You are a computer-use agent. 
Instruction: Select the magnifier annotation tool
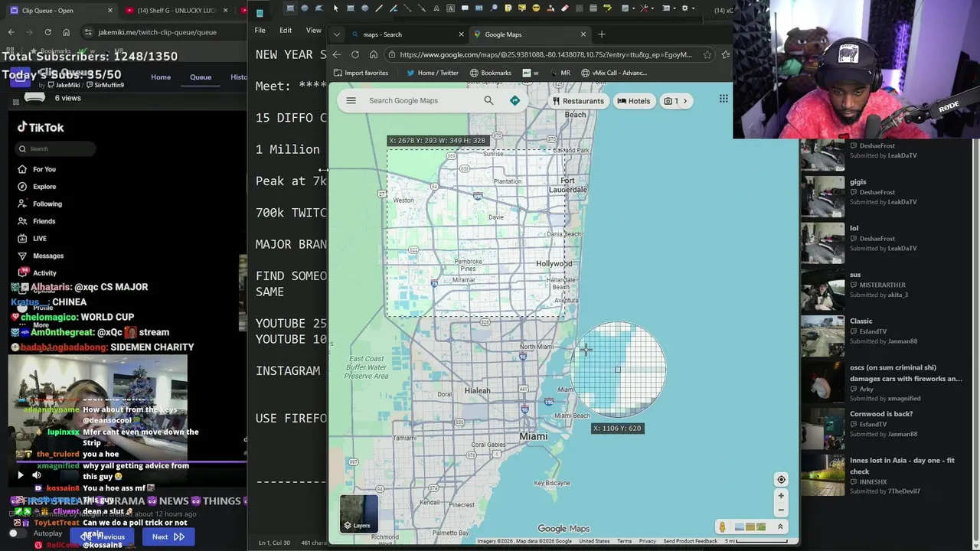(x=494, y=8)
